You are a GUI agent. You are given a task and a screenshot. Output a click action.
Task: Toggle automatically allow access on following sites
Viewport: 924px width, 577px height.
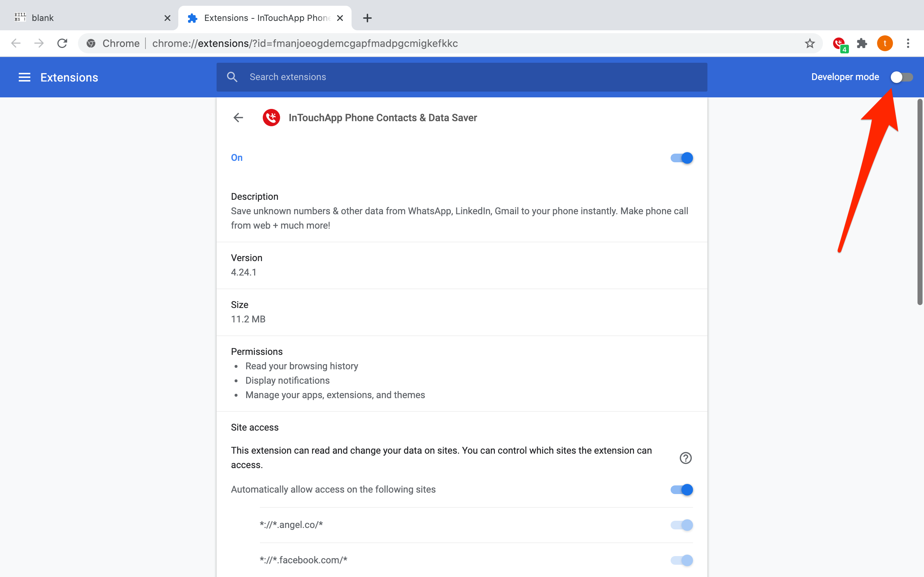[681, 490]
